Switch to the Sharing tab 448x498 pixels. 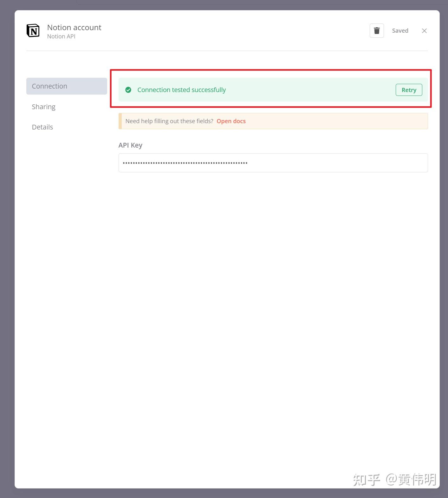pyautogui.click(x=43, y=107)
